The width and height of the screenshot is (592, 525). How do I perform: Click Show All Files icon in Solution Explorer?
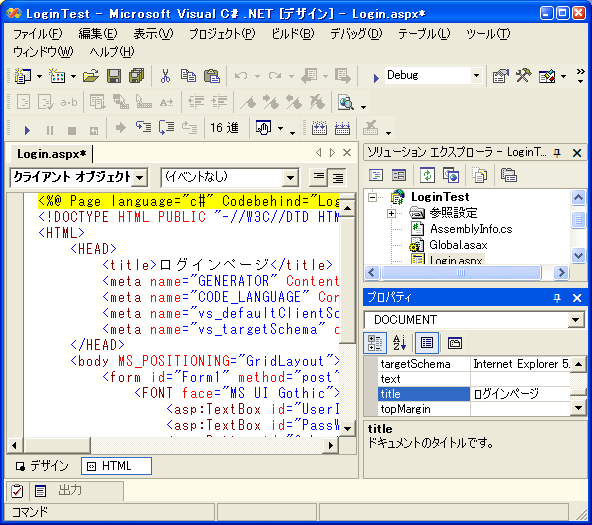pos(479,175)
